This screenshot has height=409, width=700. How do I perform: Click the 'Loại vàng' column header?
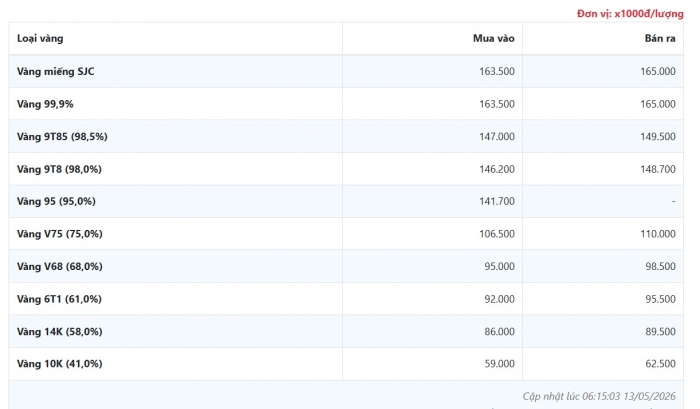40,38
